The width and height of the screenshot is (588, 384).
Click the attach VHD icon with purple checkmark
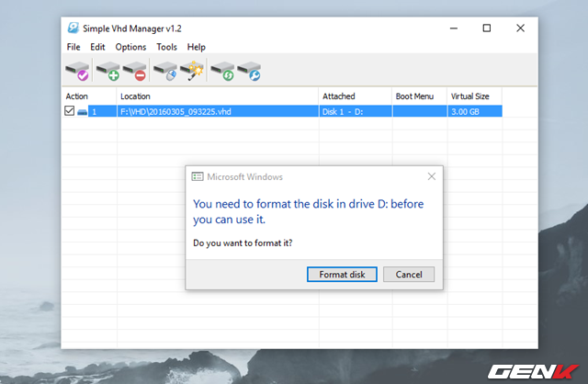pos(77,71)
